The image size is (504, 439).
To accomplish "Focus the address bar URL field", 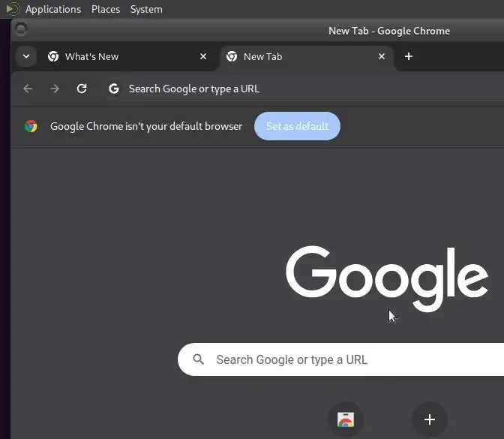I will 302,89.
